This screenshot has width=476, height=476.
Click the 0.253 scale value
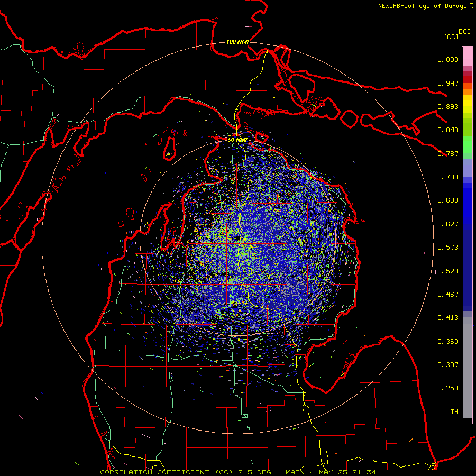point(448,388)
